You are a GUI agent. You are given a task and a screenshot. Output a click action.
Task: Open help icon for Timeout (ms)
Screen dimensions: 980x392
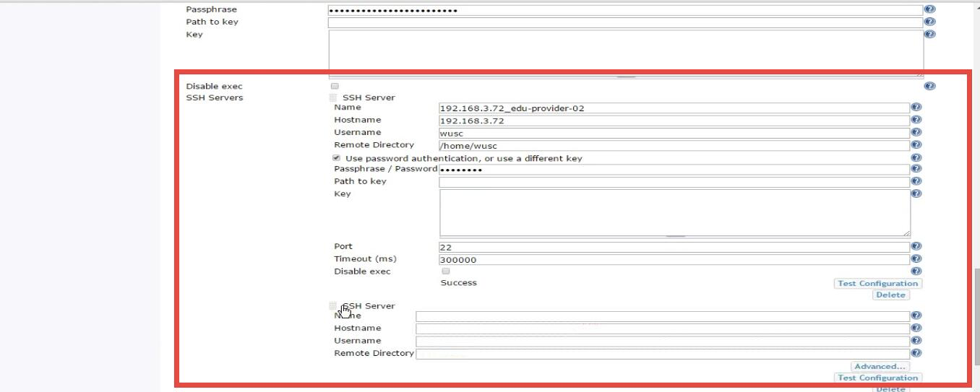point(916,259)
